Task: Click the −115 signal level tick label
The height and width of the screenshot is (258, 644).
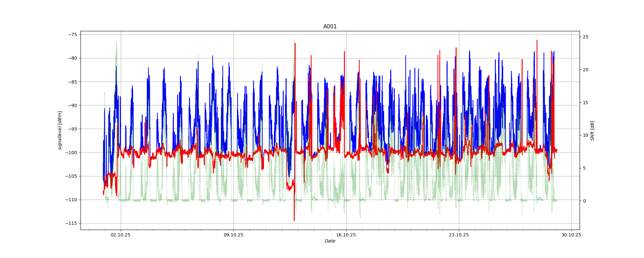Action: [71, 223]
